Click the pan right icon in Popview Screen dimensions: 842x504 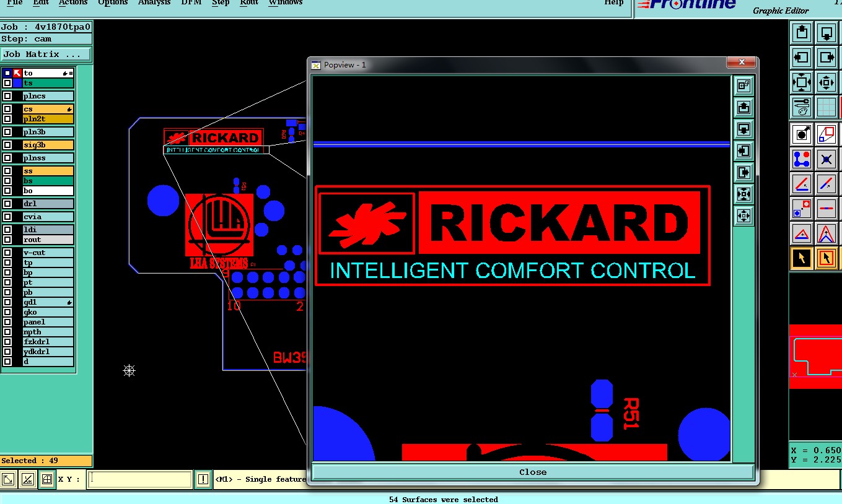[x=743, y=172]
